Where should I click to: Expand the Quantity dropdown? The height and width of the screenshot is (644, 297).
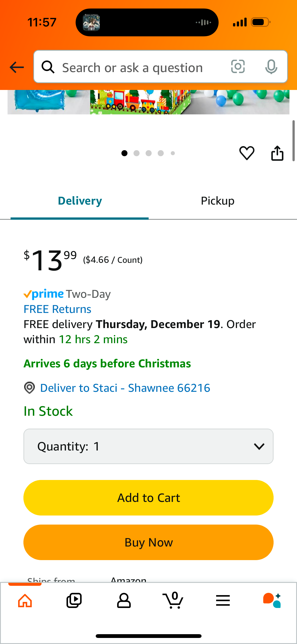pyautogui.click(x=148, y=446)
